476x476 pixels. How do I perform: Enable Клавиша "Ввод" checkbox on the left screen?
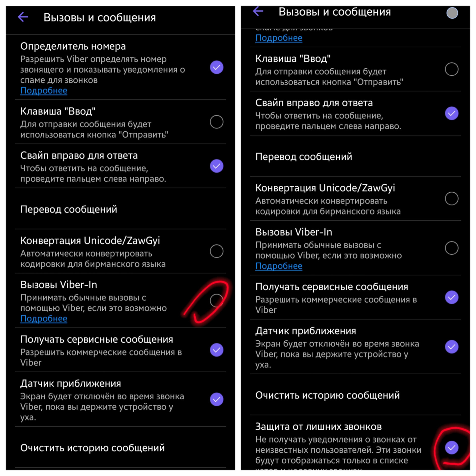pyautogui.click(x=216, y=122)
